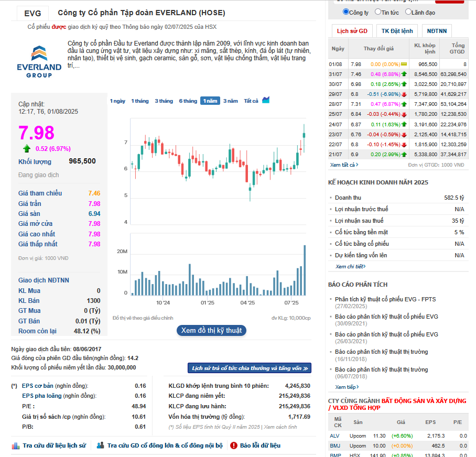This screenshot has height=457, width=476.
Task: Open the market technical report dated 16/11/2018
Action: [381, 352]
